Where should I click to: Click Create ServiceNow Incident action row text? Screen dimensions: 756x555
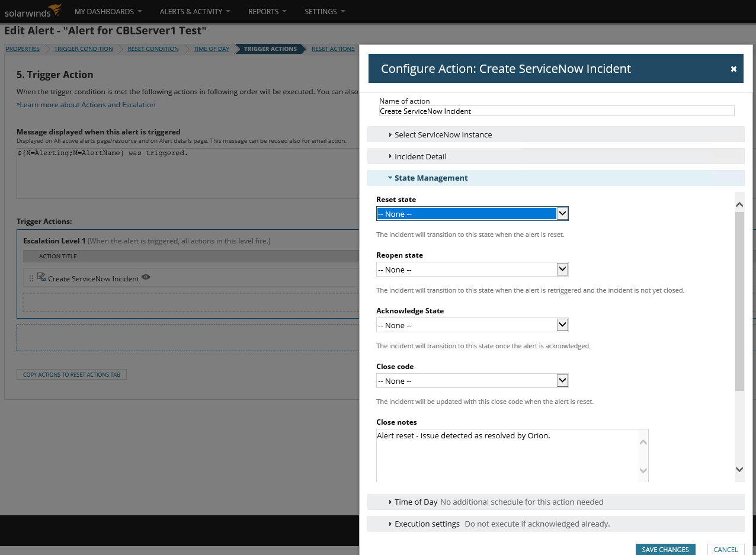[94, 278]
